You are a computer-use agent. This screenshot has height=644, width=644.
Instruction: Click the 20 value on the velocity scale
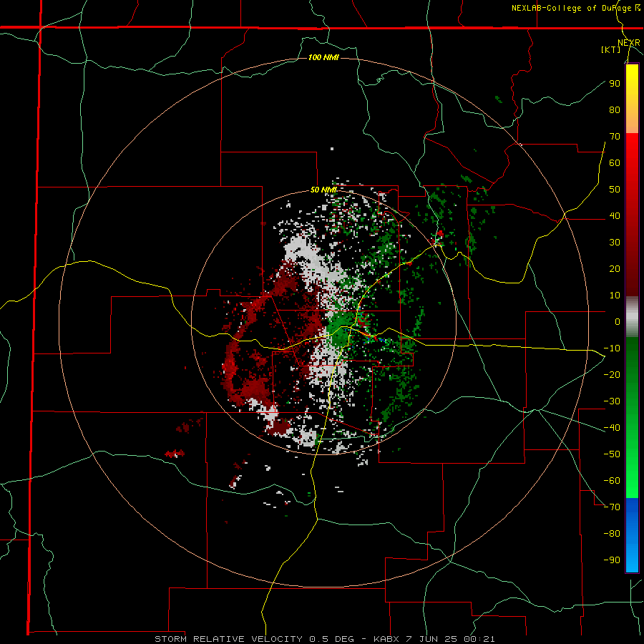tap(615, 268)
